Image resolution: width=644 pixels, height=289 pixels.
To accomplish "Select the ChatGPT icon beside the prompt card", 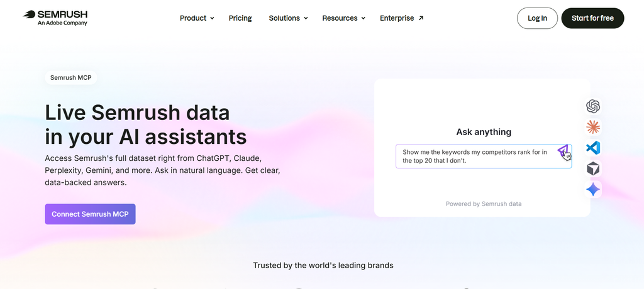I will (593, 106).
